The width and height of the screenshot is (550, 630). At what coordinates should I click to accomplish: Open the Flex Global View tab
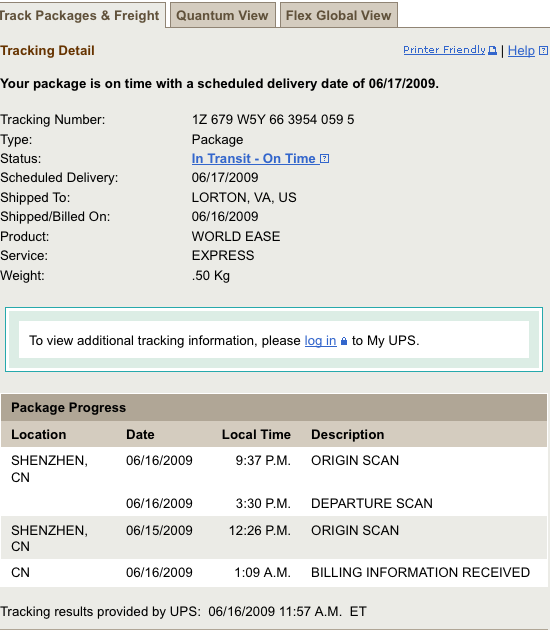tap(339, 15)
